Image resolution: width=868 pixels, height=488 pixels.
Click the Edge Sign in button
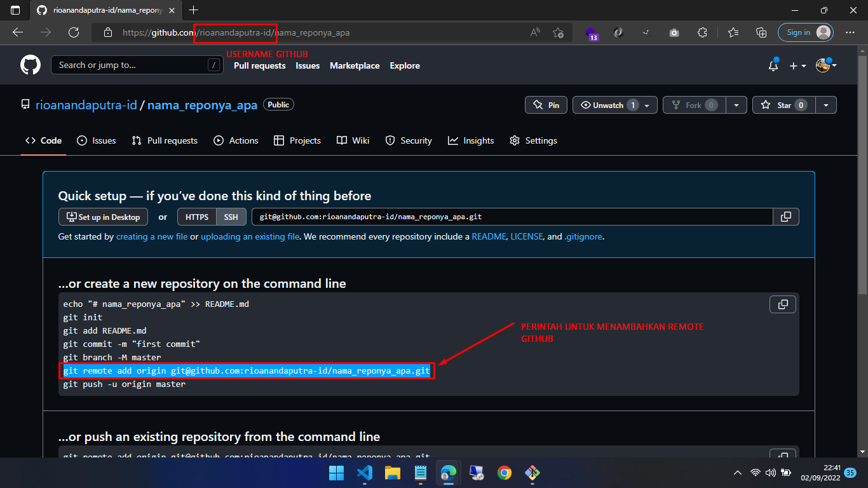tap(806, 32)
